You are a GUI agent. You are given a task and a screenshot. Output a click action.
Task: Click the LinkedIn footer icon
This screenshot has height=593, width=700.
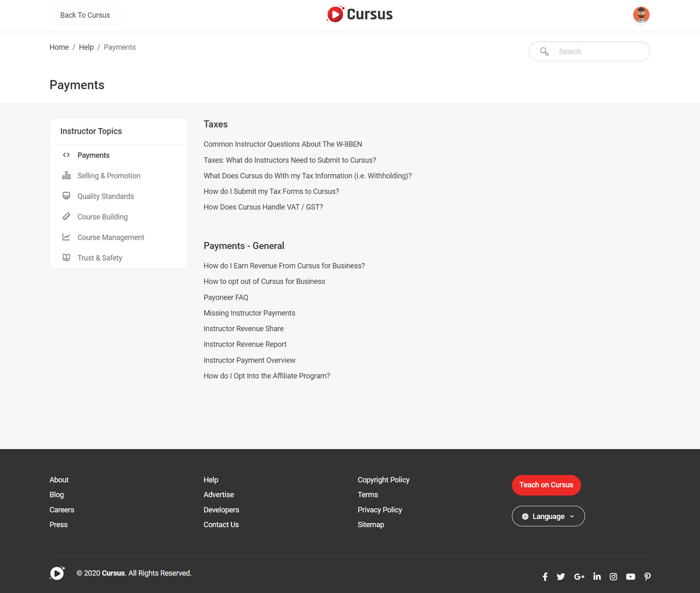click(x=596, y=577)
